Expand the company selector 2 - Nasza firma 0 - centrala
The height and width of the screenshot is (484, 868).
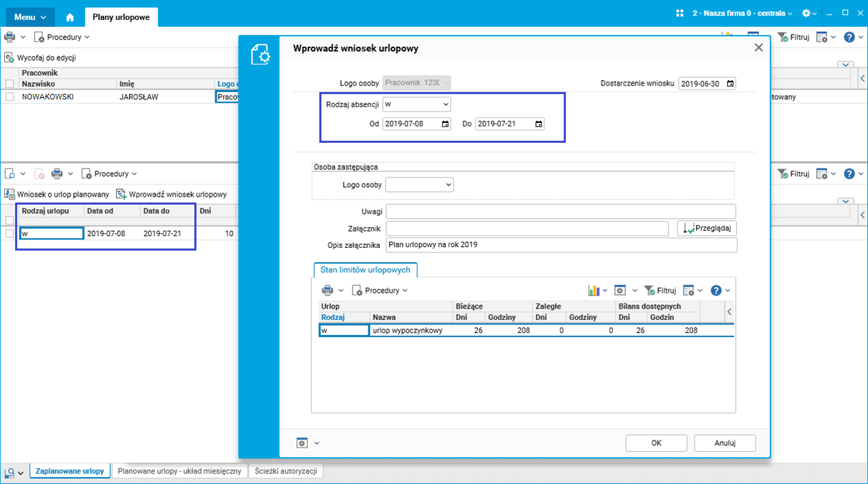click(x=742, y=13)
